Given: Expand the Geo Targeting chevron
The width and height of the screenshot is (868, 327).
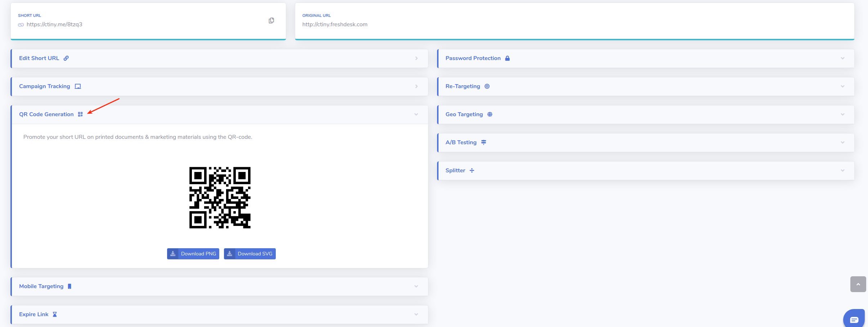Looking at the screenshot, I should [842, 114].
